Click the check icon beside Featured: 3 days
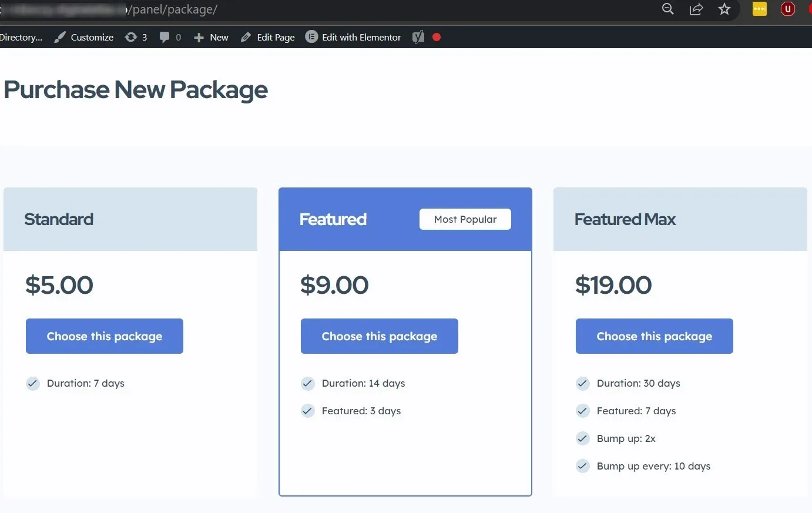This screenshot has height=513, width=812. tap(308, 411)
